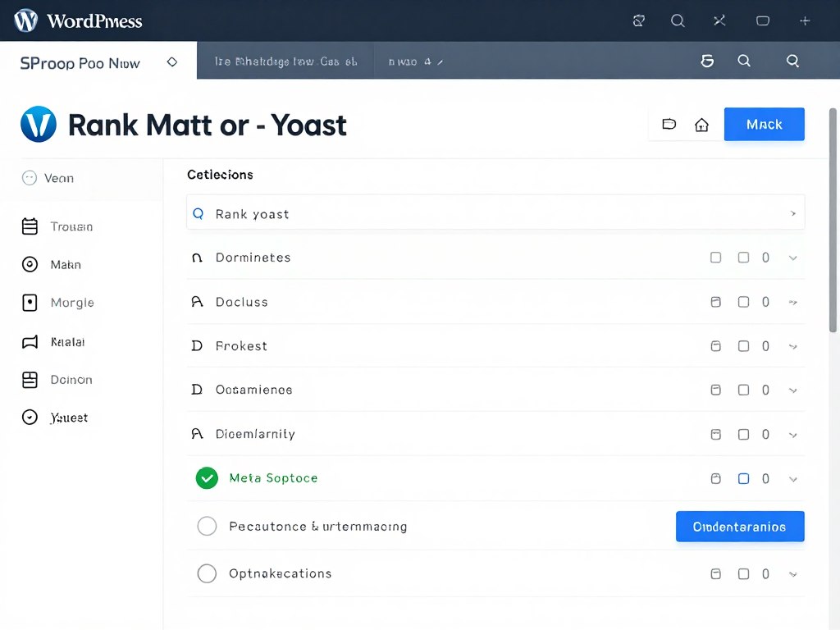Viewport: 840px width, 630px height.
Task: Select the Optnakecations radio button
Action: pos(207,573)
